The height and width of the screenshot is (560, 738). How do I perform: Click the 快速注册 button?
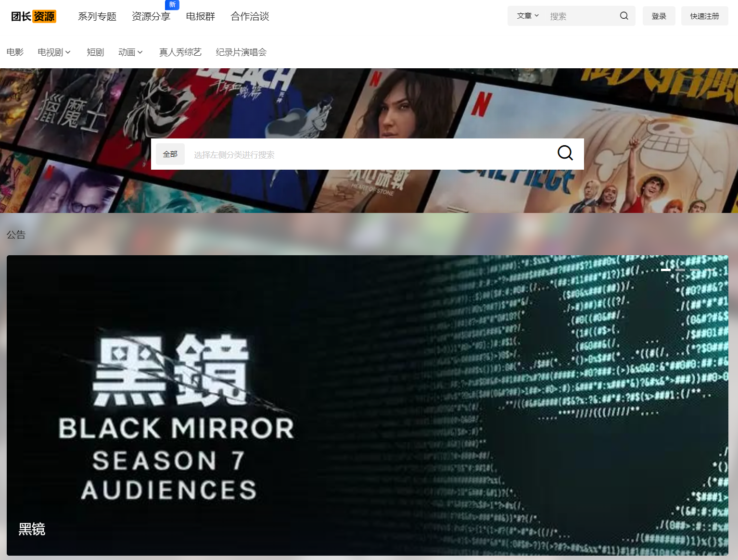[x=704, y=16]
